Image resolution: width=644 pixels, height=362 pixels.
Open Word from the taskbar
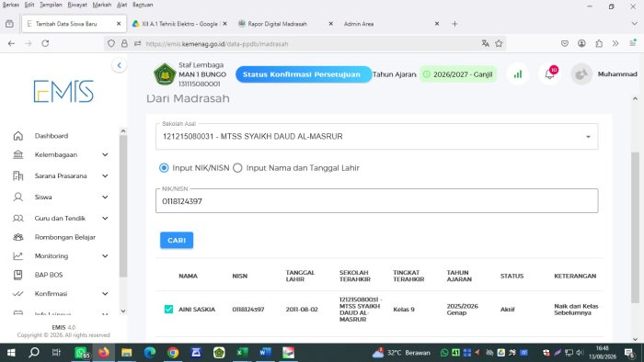(265, 353)
